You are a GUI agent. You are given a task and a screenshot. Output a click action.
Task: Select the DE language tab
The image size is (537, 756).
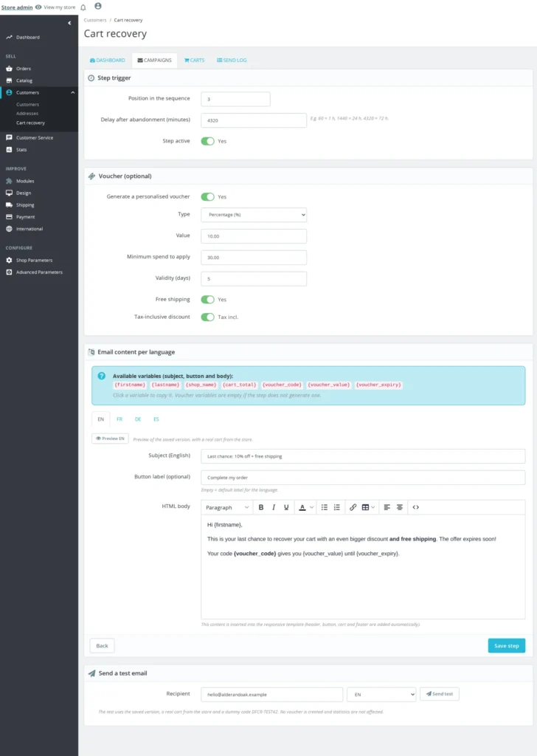pos(138,419)
